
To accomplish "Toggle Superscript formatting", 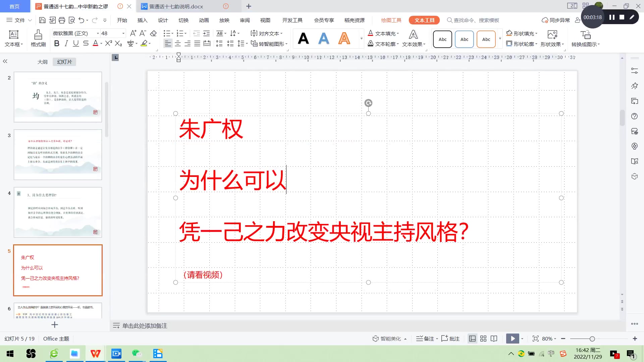I will (108, 43).
